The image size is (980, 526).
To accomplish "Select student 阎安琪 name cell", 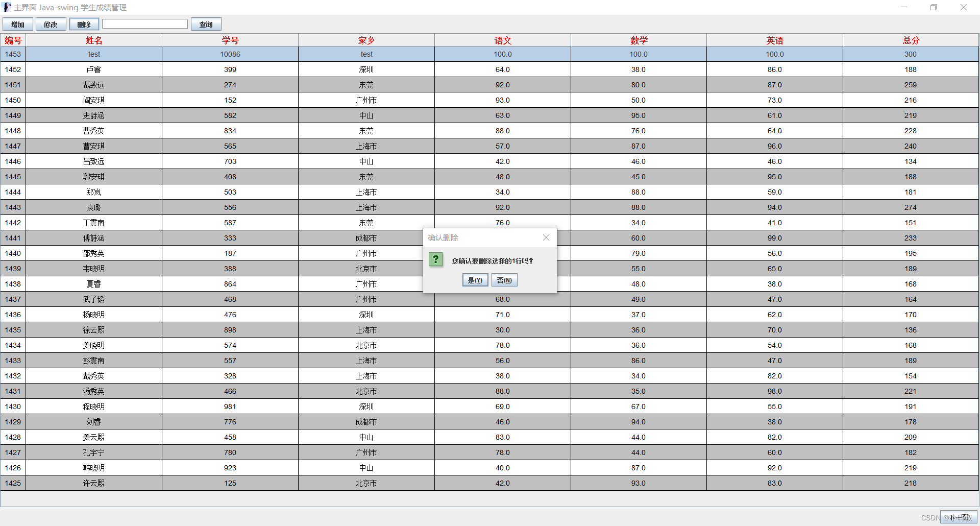I will coord(94,100).
